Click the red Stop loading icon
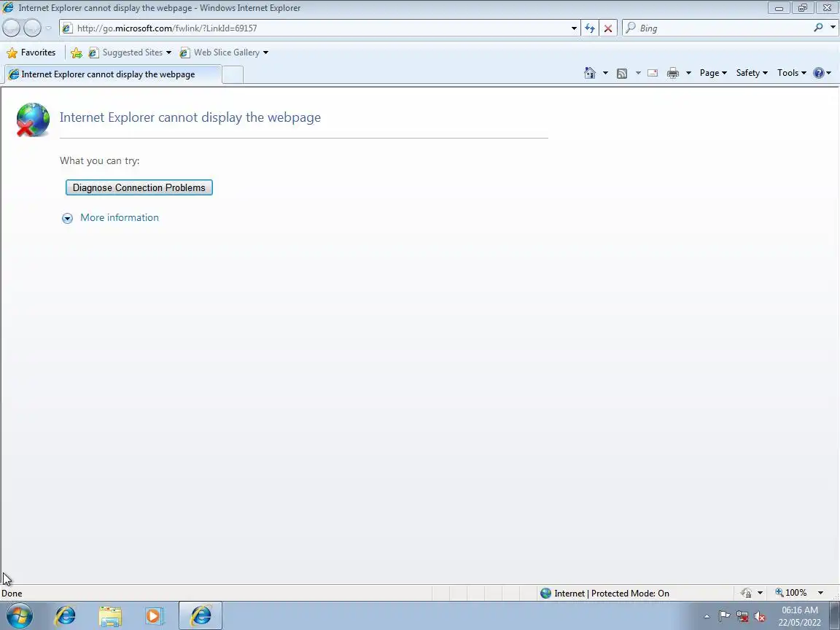Viewport: 840px width, 630px height. tap(608, 28)
